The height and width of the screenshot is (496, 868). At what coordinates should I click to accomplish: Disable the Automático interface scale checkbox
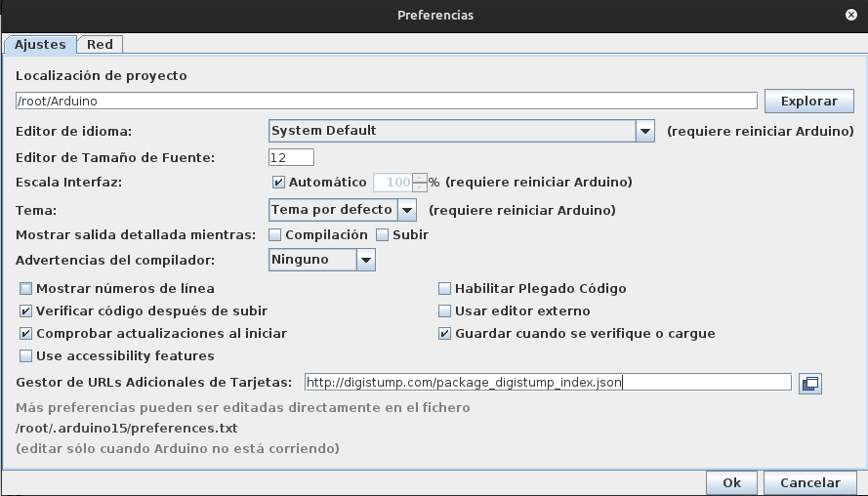pos(278,183)
